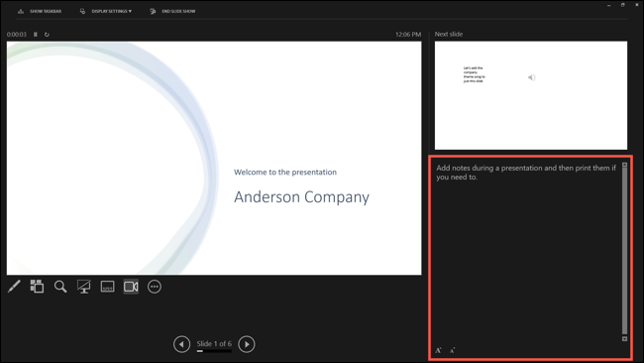Click the magnifier Zoom into slide icon
The image size is (644, 363).
[x=60, y=287]
